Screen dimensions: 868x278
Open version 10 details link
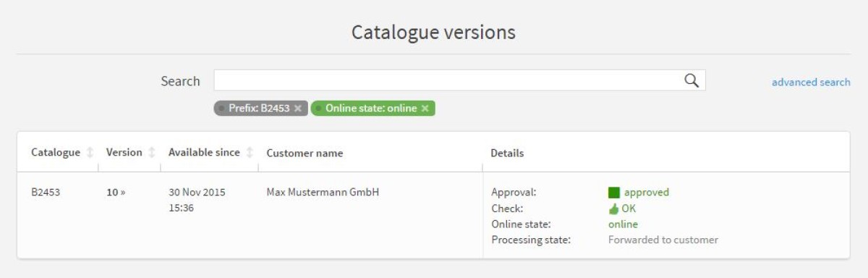(116, 193)
